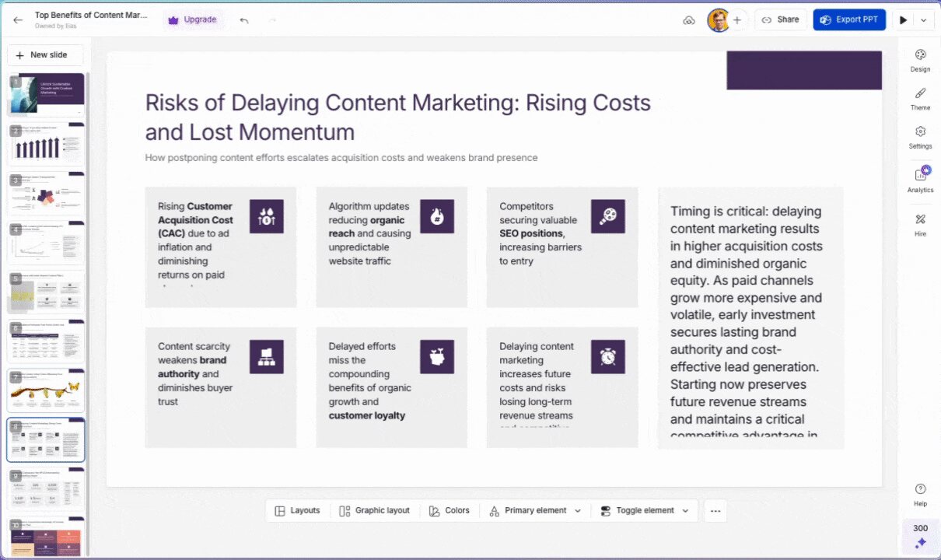Click the presentation title 'Top Benefits of Content Mar...'
This screenshot has width=941, height=560.
91,15
